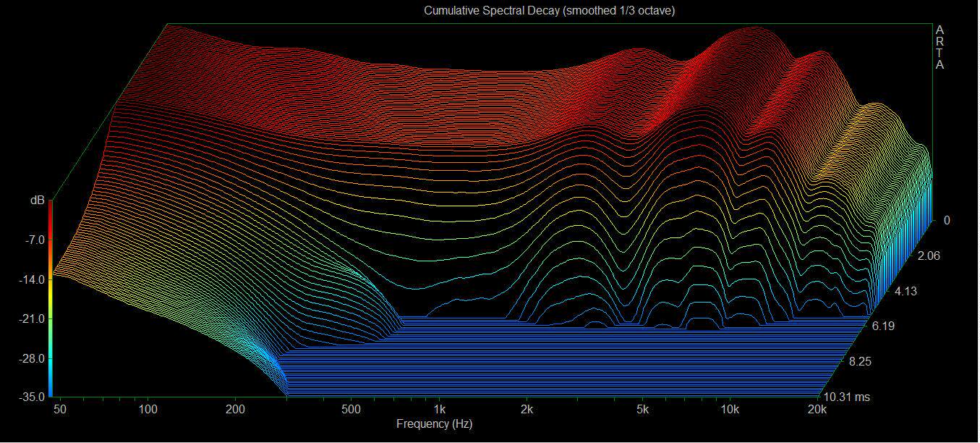Click the 6.19 time axis label

click(883, 326)
